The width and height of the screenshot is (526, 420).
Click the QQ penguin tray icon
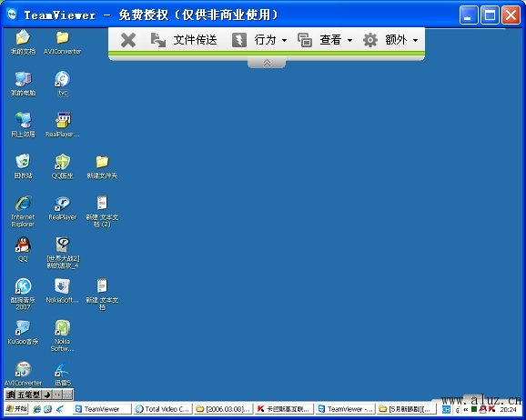click(x=483, y=409)
